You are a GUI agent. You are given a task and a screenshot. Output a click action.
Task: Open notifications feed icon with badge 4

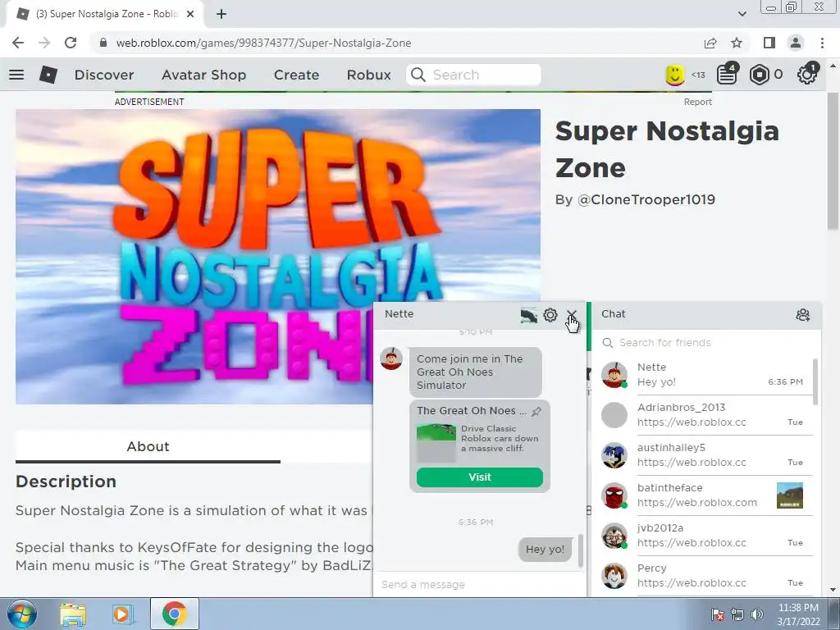point(727,74)
